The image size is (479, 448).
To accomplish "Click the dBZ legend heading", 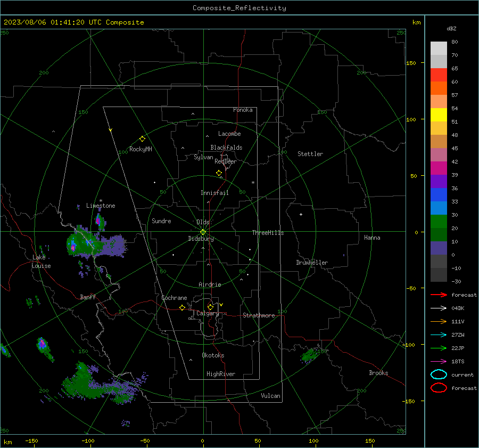I will (451, 29).
